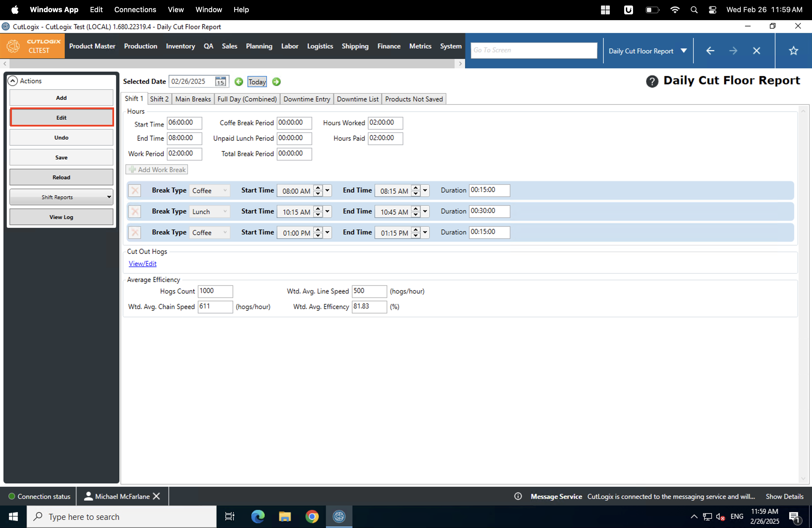Click the Reload button
The width and height of the screenshot is (812, 528).
pos(61,177)
